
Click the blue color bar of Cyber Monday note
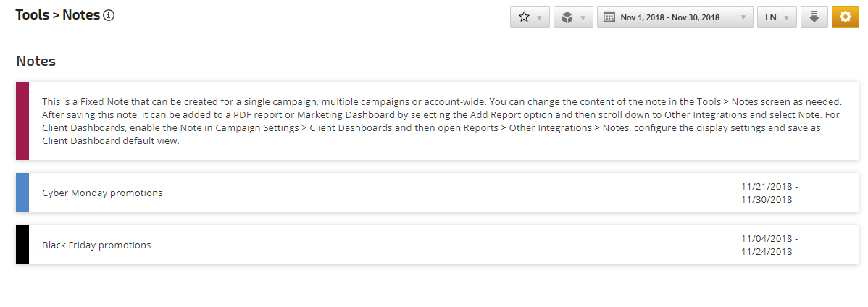click(x=22, y=193)
